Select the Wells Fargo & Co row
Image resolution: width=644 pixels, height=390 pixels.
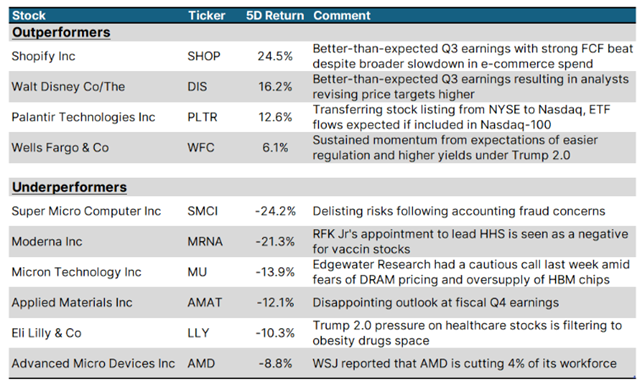[322, 148]
